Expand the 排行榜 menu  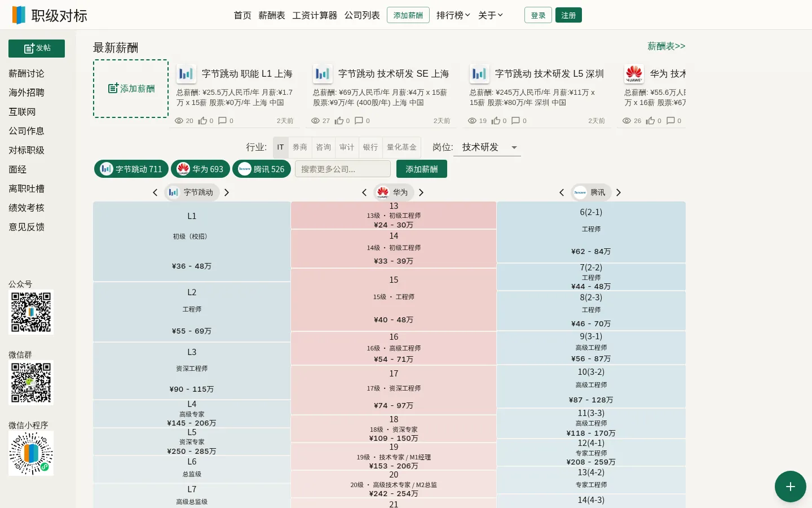pyautogui.click(x=453, y=15)
